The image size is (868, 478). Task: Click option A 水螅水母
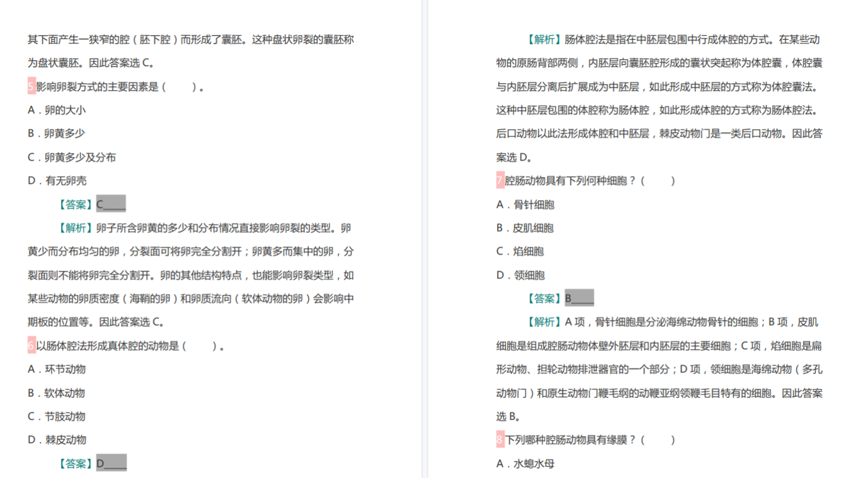pos(525,464)
